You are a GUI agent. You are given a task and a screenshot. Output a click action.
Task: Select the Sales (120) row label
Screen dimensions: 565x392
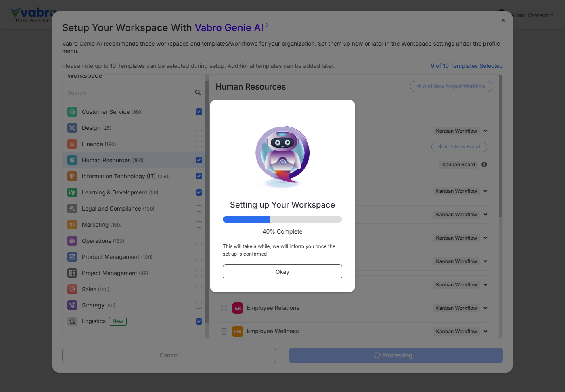[x=96, y=289]
